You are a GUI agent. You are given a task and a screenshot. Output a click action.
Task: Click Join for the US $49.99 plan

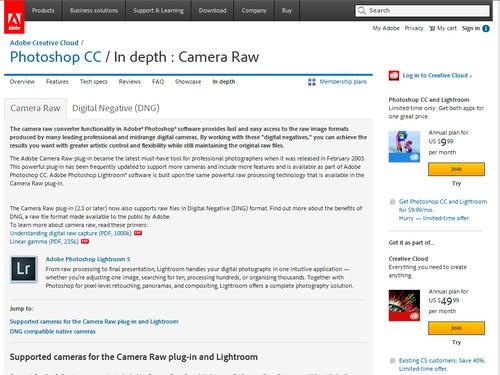456,328
